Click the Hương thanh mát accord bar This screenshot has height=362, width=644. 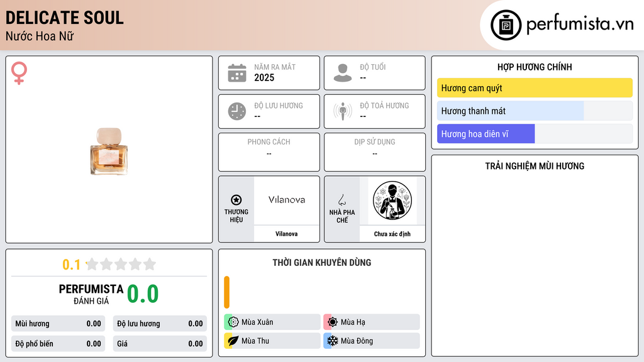(x=535, y=111)
